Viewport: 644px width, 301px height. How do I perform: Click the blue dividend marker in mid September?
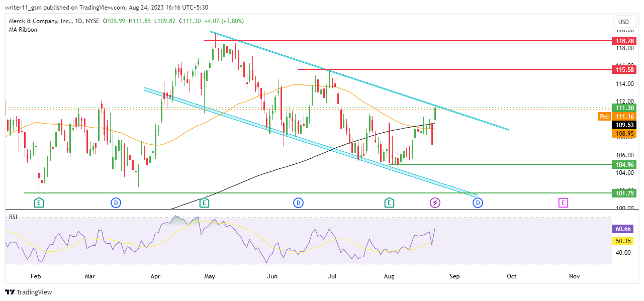point(478,203)
